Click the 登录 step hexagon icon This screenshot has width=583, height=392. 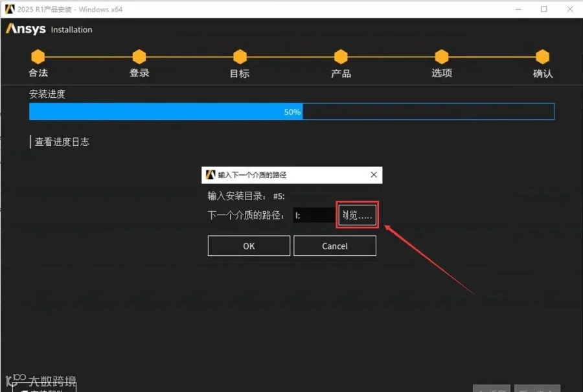coord(139,56)
